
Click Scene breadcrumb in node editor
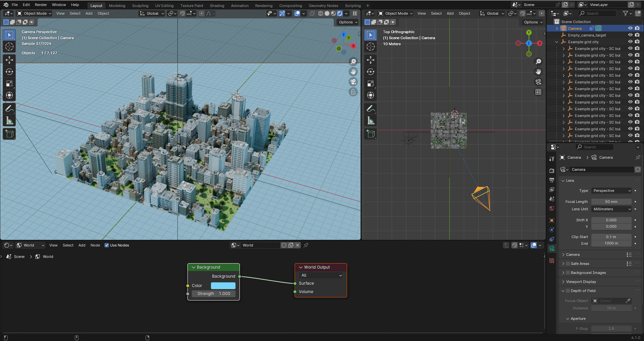(19, 257)
